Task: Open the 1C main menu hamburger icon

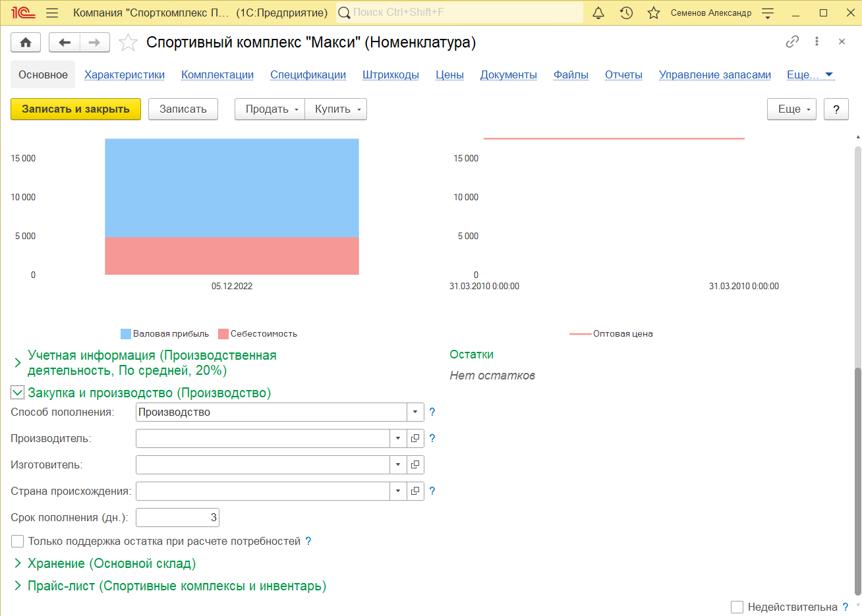Action: click(x=53, y=13)
